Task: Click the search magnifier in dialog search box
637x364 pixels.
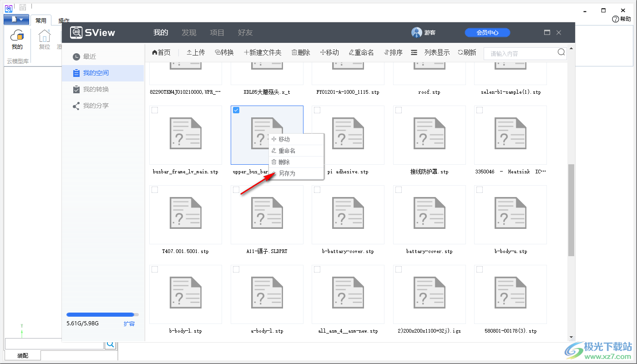Action: [561, 52]
